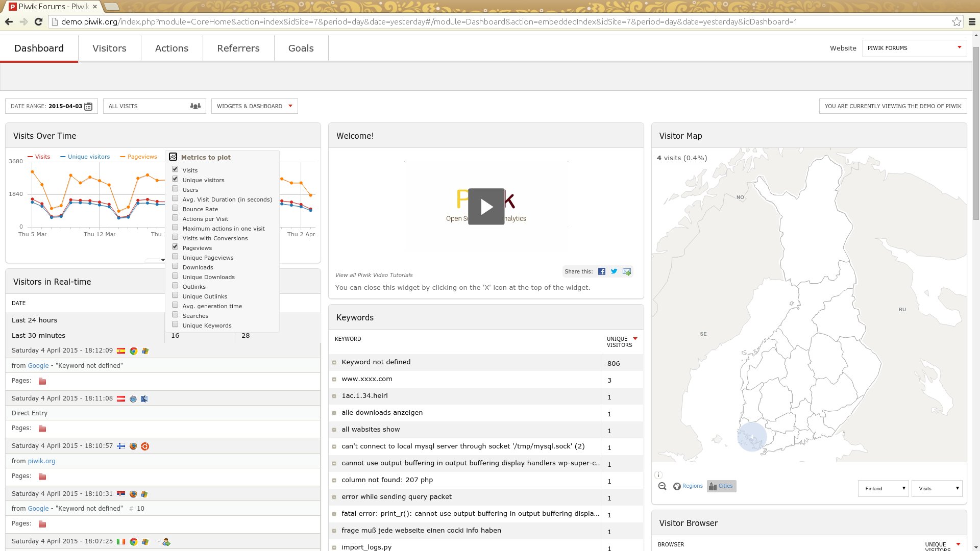This screenshot has width=980, height=551.
Task: Enable the Searches metric checkbox
Action: coord(175,314)
